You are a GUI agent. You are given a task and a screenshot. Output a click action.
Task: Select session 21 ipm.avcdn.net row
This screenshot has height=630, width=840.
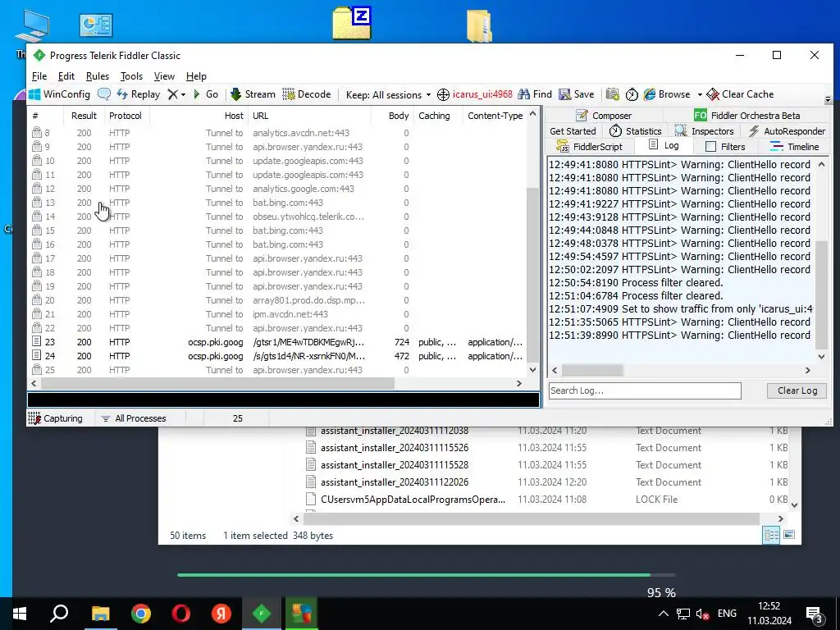click(x=277, y=314)
